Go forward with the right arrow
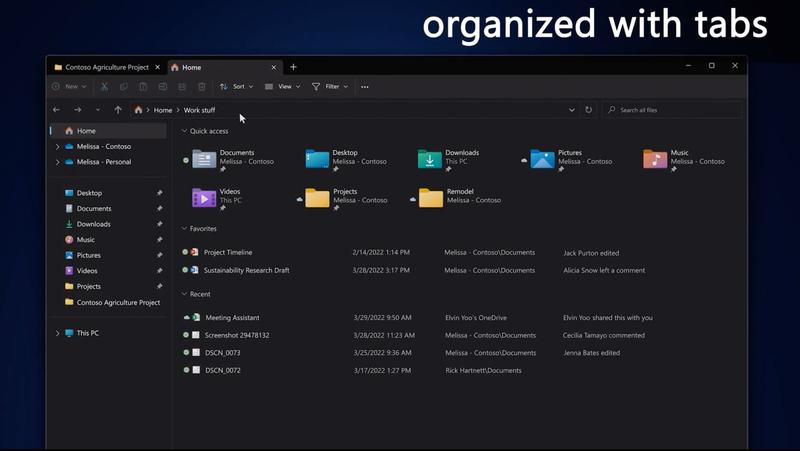 (x=78, y=110)
